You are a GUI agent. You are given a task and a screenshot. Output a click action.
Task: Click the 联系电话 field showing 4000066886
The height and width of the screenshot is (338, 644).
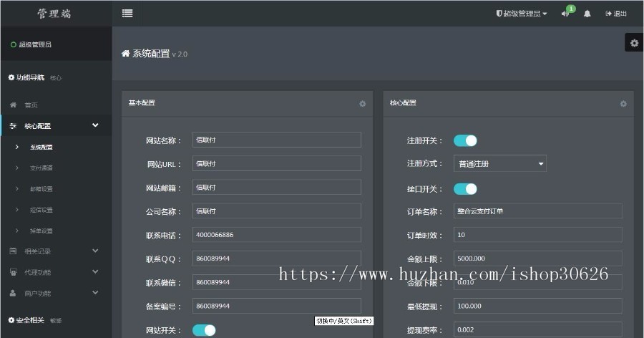click(277, 235)
